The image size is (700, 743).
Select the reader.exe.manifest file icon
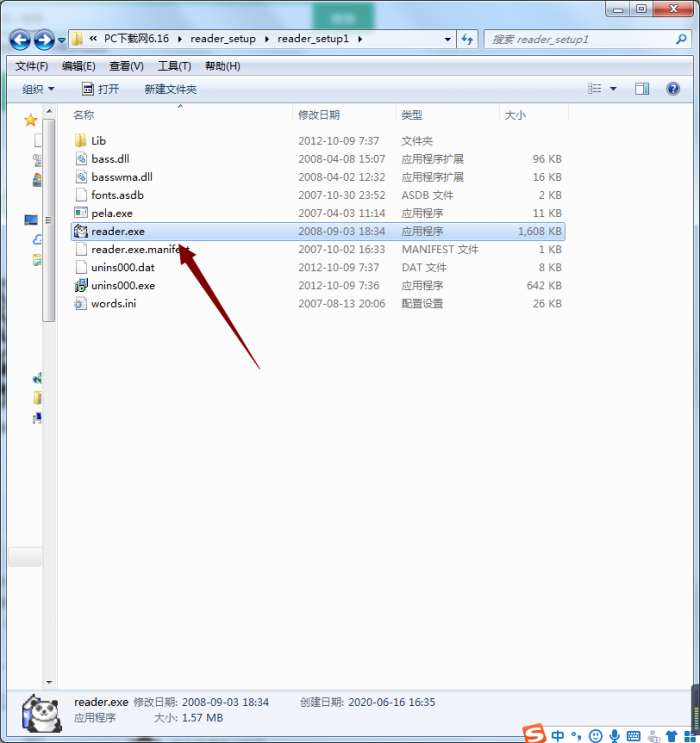(x=81, y=249)
